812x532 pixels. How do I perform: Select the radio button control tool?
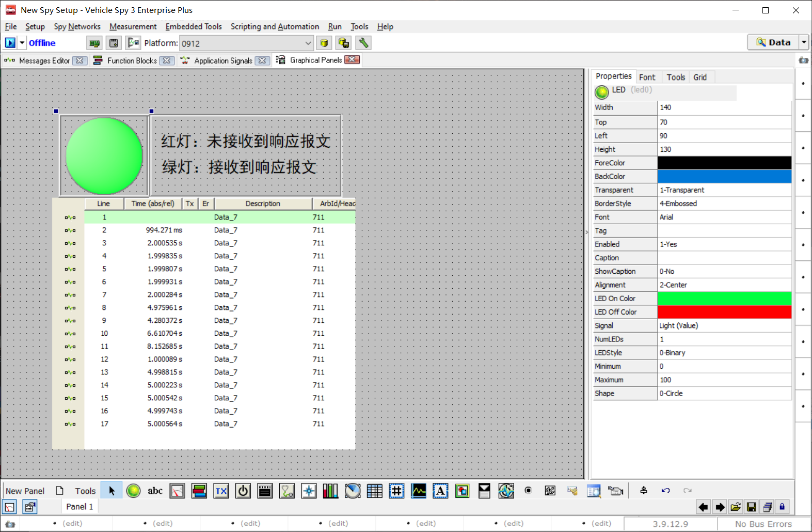pyautogui.click(x=528, y=491)
